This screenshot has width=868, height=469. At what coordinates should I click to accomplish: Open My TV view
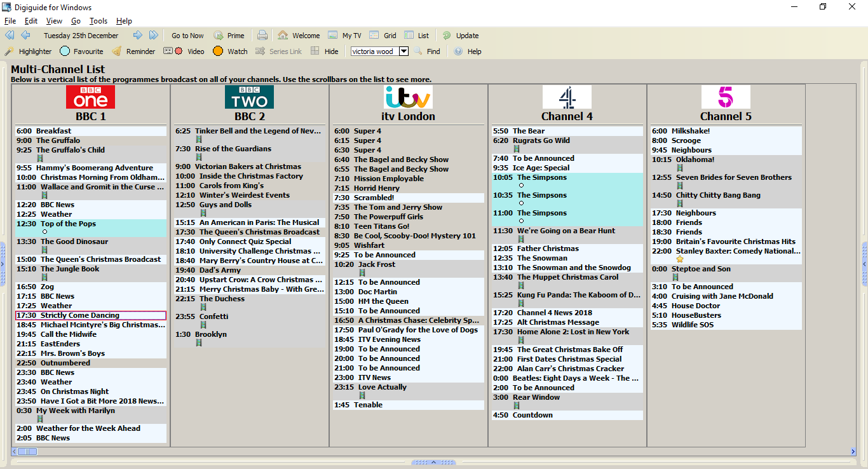[x=344, y=36]
